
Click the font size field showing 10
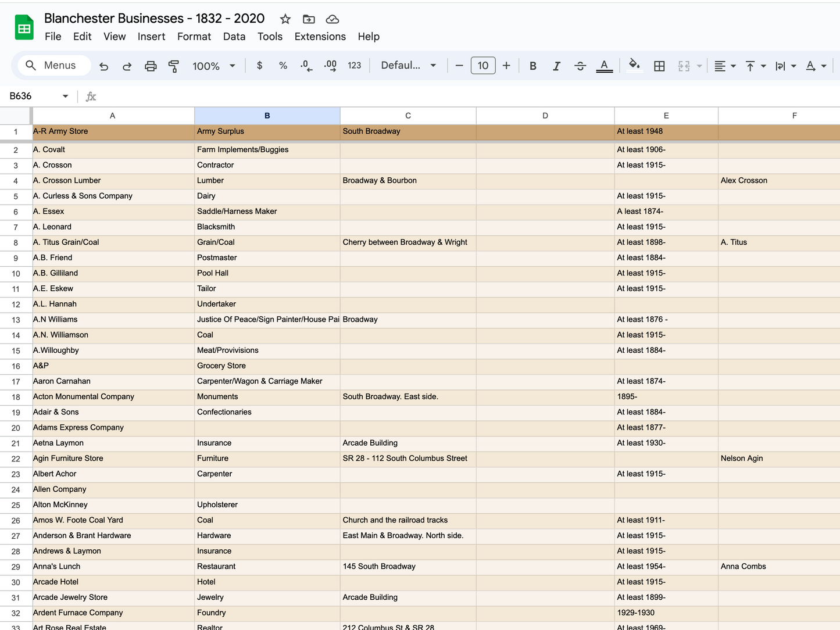pyautogui.click(x=483, y=66)
